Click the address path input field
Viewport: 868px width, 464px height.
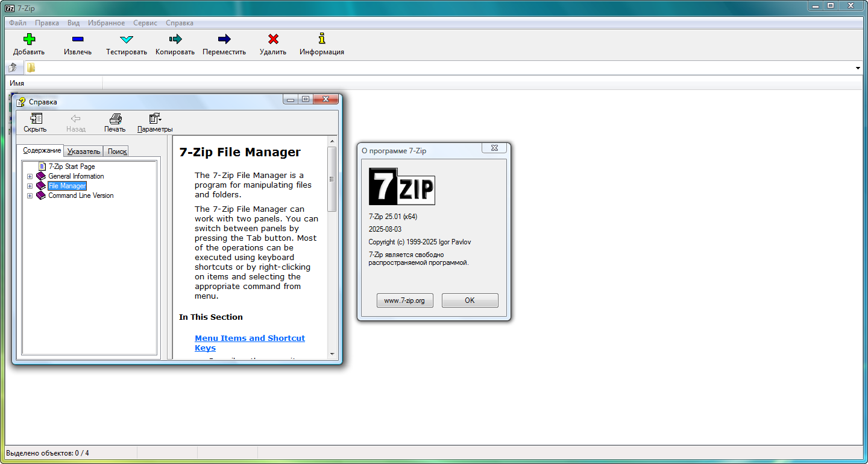(444, 68)
